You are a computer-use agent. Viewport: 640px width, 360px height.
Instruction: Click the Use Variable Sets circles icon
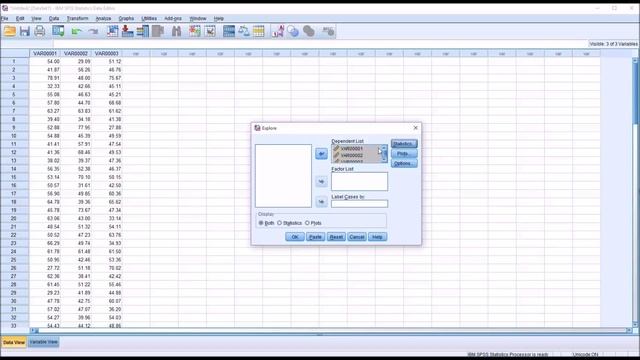(x=293, y=31)
